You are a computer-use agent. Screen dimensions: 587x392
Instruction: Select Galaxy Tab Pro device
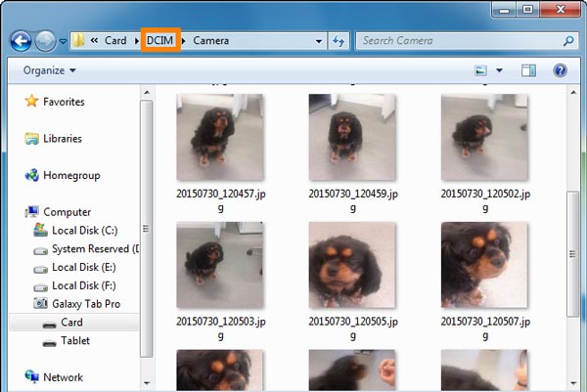86,304
